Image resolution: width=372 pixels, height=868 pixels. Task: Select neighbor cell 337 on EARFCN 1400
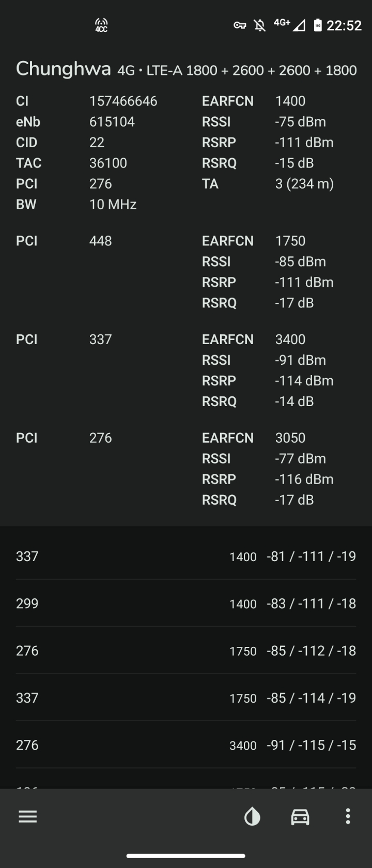click(x=186, y=556)
